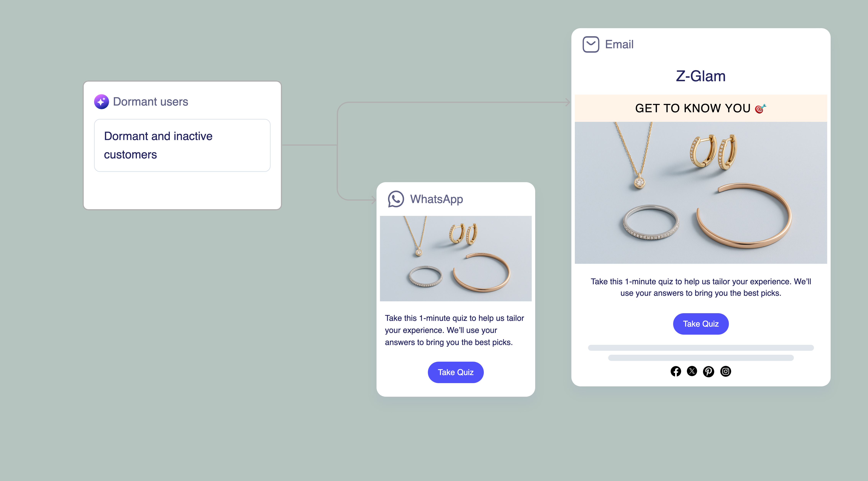Screen dimensions: 868x481
Task: Open the Pinterest icon in email footer
Action: coord(708,371)
